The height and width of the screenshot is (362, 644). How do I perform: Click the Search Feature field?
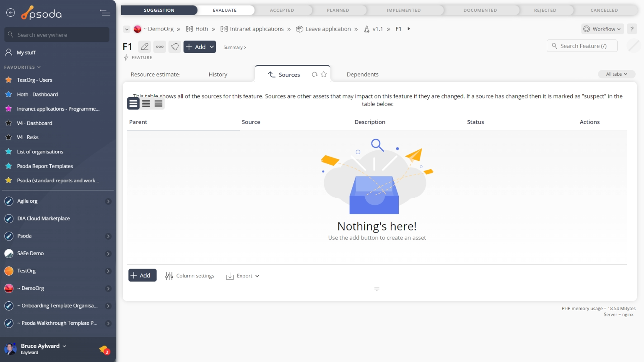(x=582, y=46)
